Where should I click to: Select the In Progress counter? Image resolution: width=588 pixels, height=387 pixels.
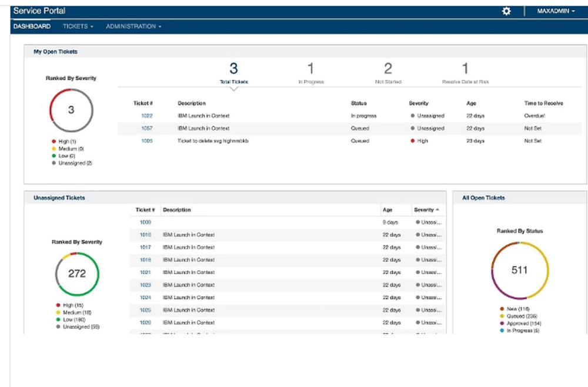(x=311, y=73)
